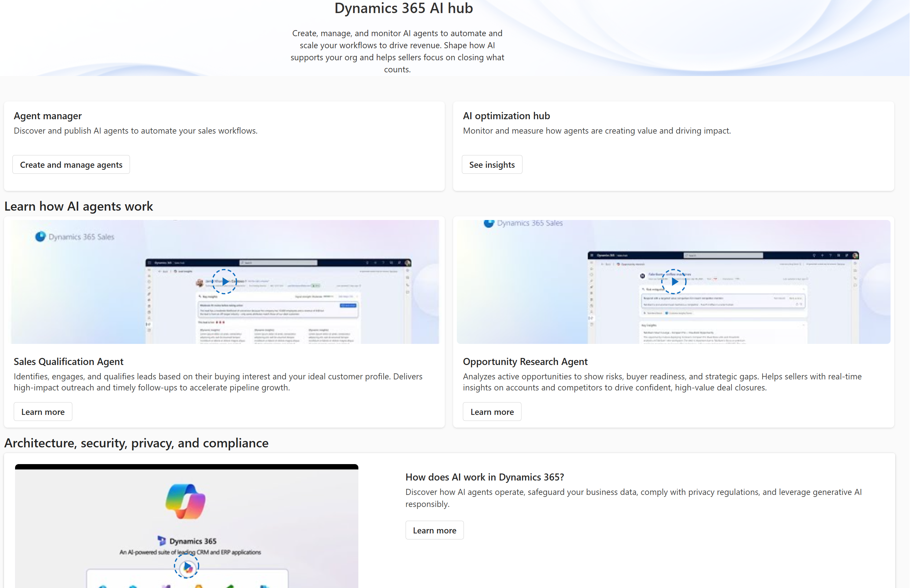Click Learn more under Sales Qualification Agent
Image resolution: width=913 pixels, height=588 pixels.
pos(43,411)
